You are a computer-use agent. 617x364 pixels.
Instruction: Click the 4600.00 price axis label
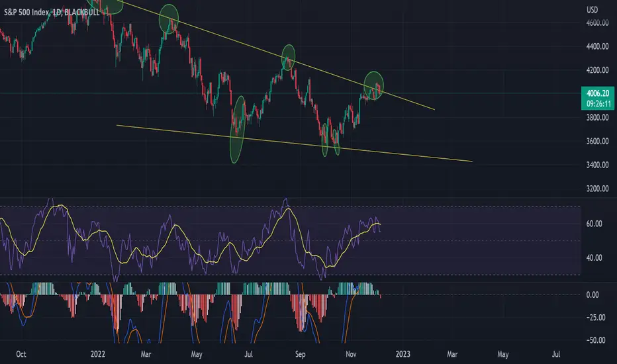[x=597, y=23]
